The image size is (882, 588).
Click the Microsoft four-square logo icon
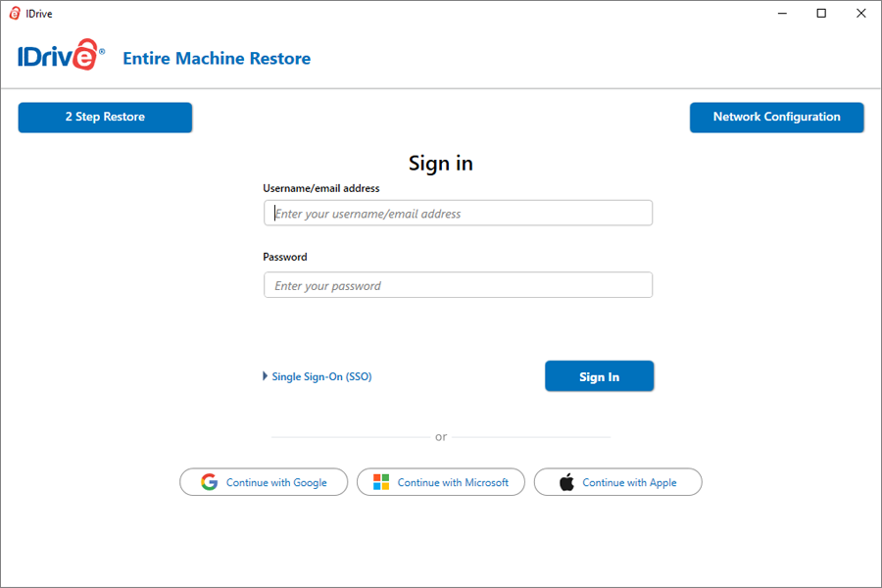[381, 482]
